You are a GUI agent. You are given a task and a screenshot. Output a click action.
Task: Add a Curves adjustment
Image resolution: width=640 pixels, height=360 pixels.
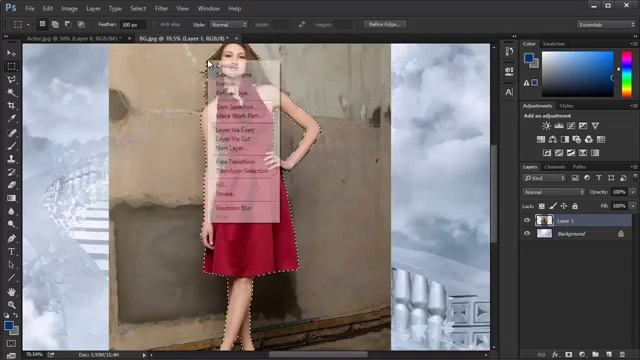pos(571,126)
